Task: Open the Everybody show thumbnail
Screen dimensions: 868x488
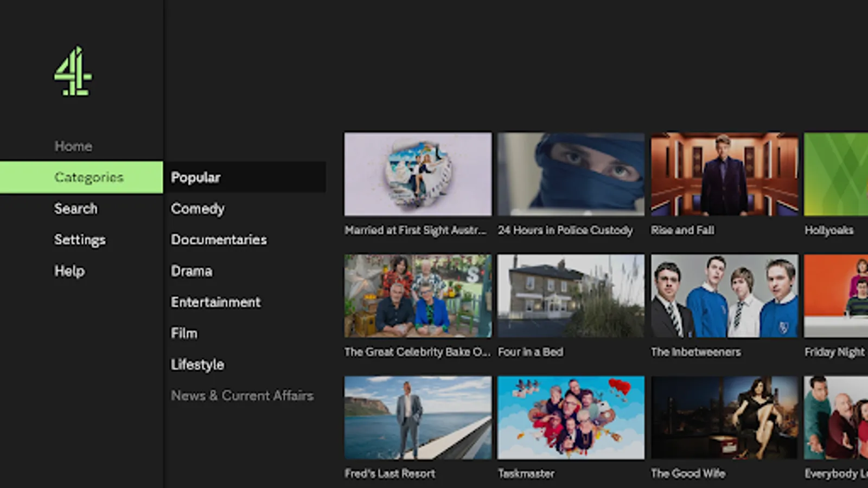Action: click(836, 418)
